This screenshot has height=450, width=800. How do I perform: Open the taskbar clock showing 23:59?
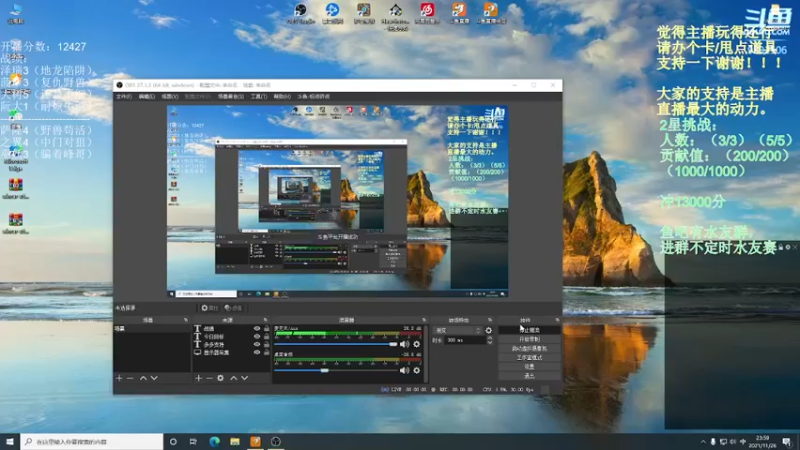pyautogui.click(x=763, y=441)
